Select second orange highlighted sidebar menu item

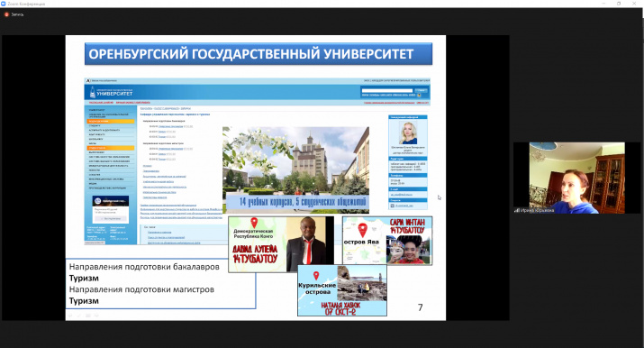111,148
